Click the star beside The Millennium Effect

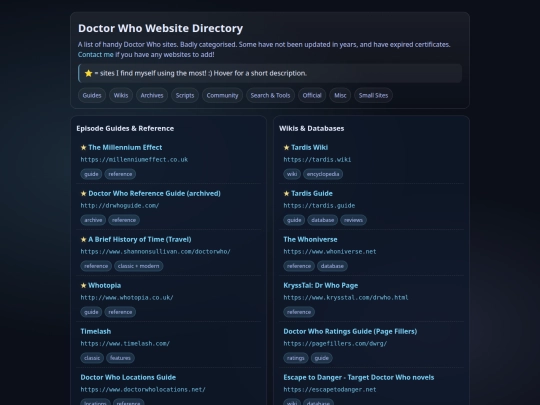[x=83, y=147]
